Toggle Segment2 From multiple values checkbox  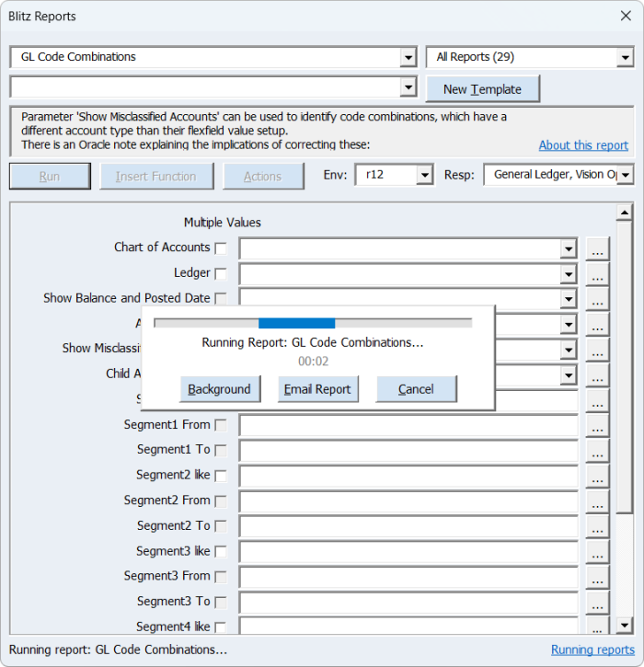[221, 501]
